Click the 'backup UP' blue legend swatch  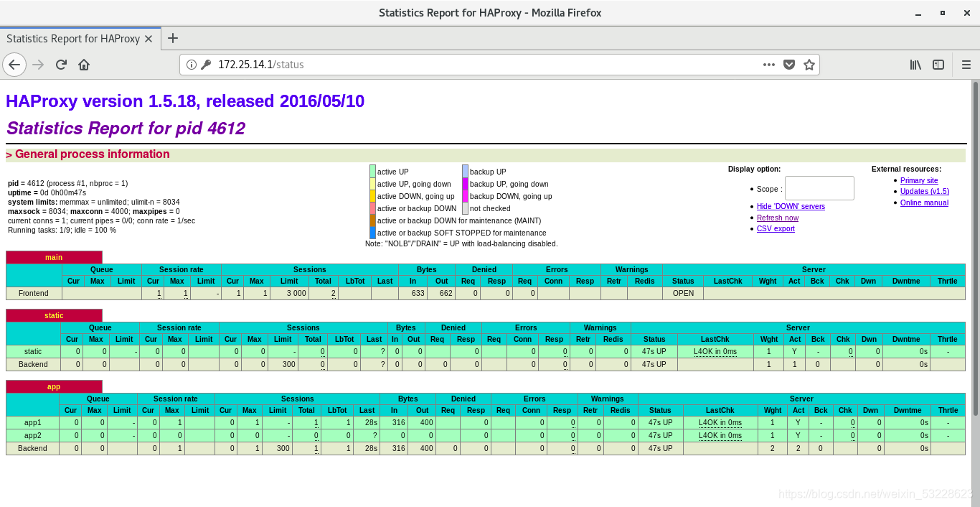466,171
